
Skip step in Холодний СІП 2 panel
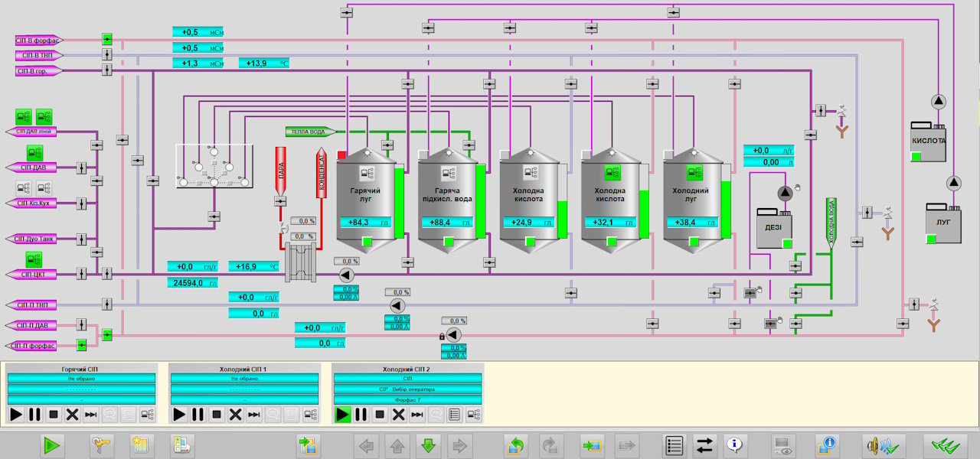coord(417,415)
